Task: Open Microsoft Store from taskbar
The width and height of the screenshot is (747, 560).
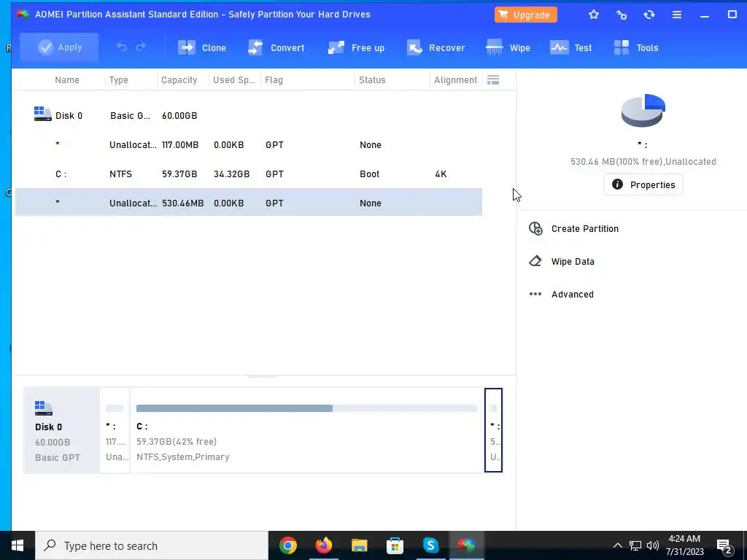Action: coord(395,545)
